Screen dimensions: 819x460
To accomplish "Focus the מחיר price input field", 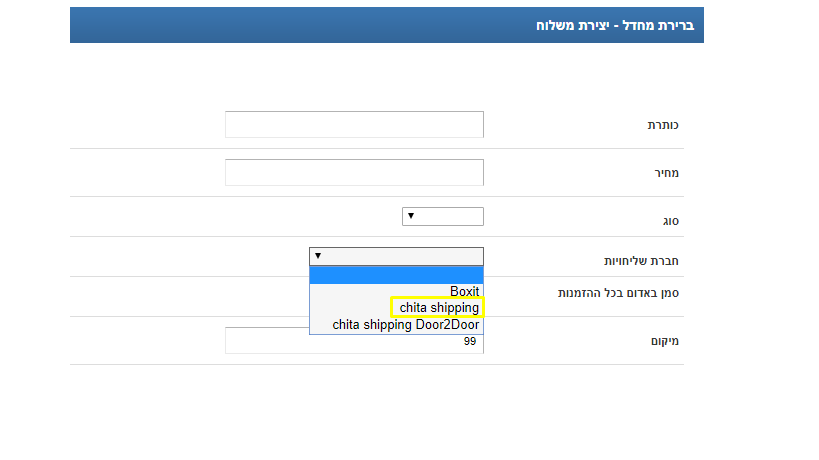I will tap(354, 172).
